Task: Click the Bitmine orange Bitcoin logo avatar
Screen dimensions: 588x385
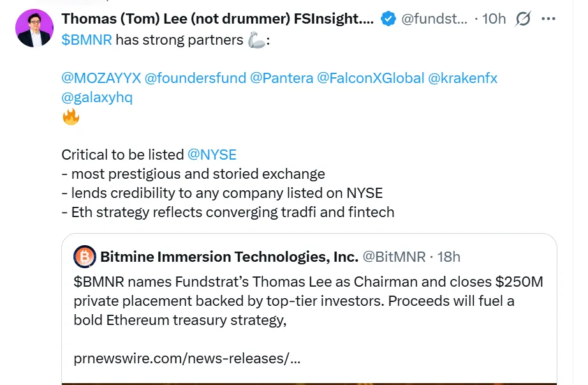Action: tap(85, 257)
